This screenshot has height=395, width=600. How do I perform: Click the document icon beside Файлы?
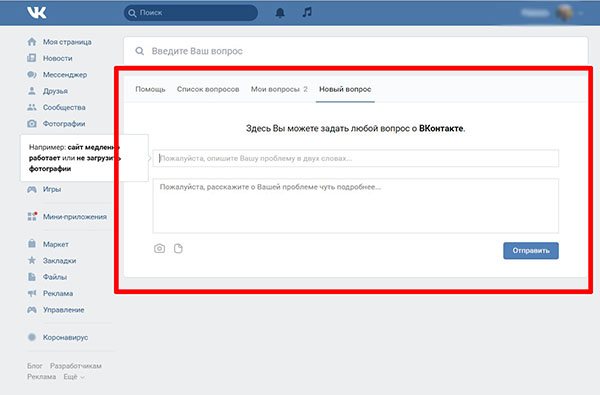[x=32, y=277]
